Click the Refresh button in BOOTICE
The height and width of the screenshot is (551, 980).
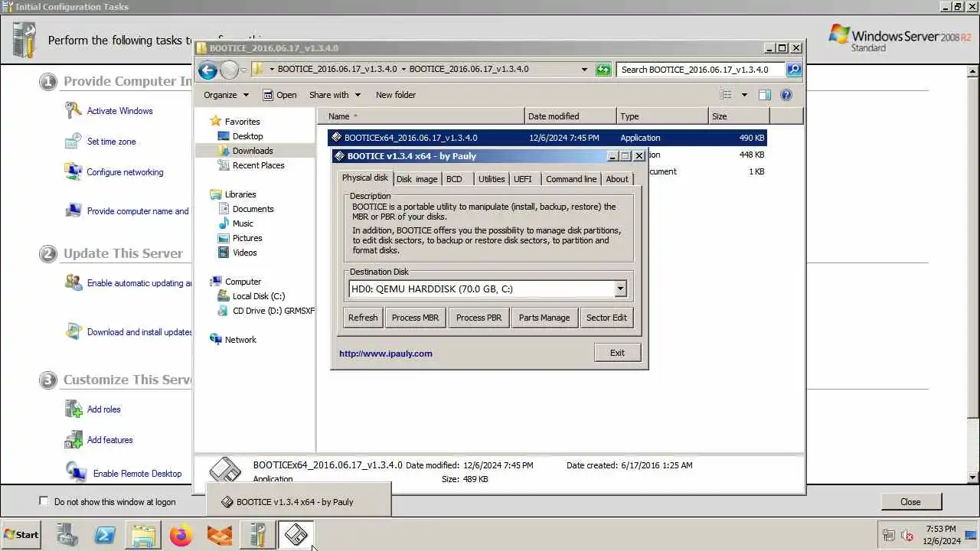[x=363, y=318]
